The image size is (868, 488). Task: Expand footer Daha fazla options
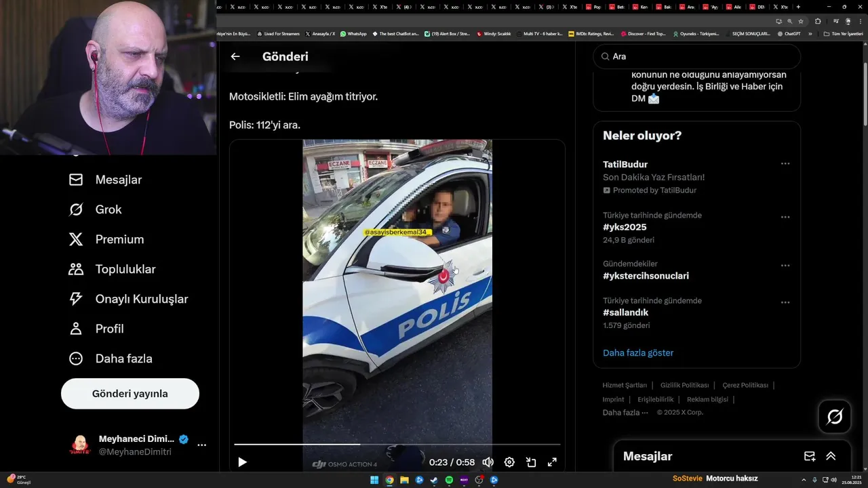pos(625,412)
